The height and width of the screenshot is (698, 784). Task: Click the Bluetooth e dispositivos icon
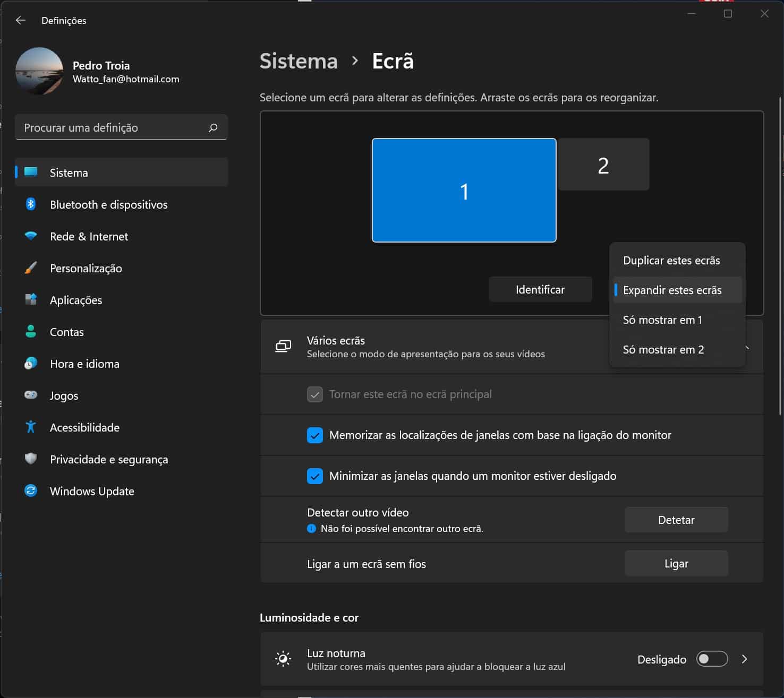31,204
